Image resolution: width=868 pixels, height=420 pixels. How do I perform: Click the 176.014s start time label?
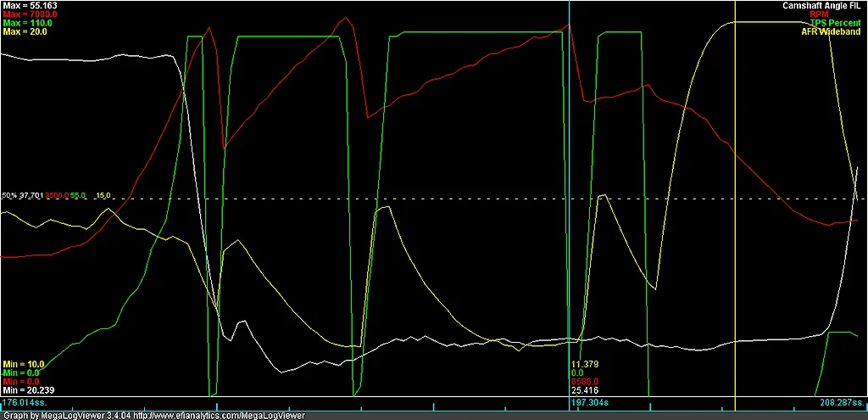click(25, 403)
